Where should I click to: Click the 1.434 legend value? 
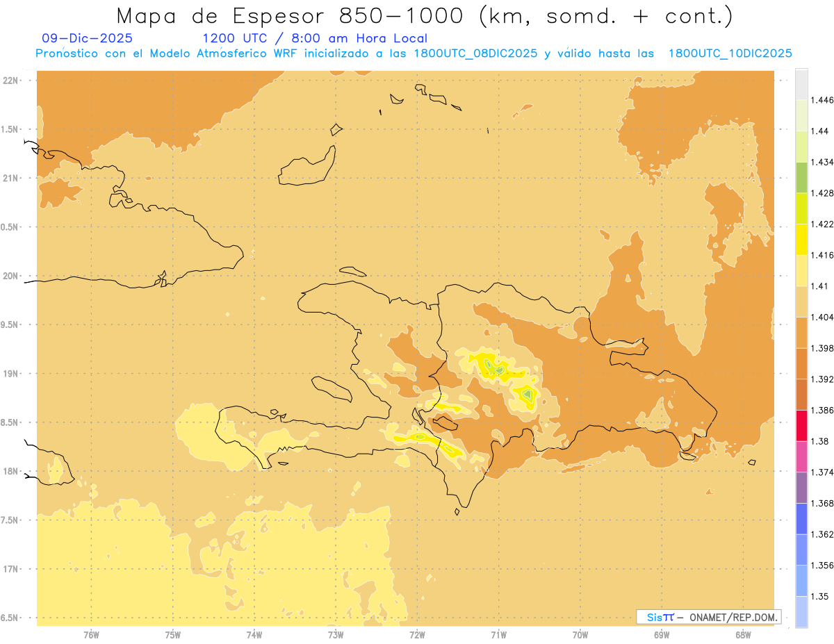[822, 162]
